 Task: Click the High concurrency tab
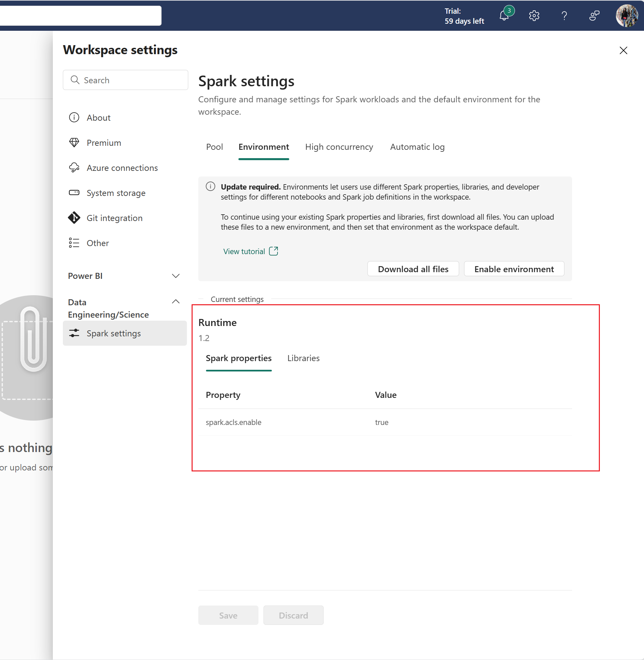[x=339, y=147]
